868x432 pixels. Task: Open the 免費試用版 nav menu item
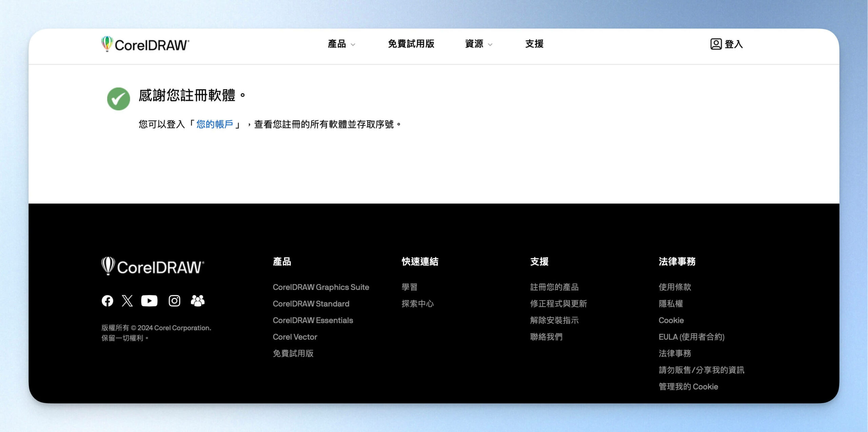tap(411, 44)
